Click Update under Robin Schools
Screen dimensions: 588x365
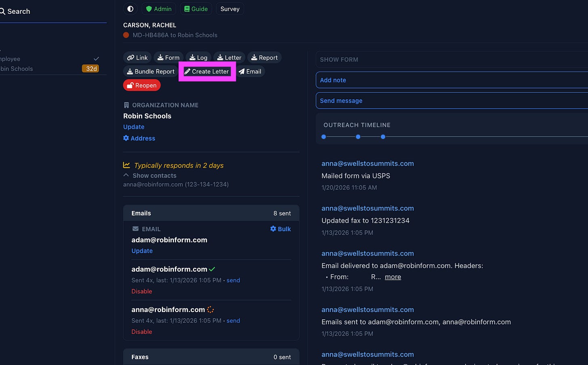pos(134,127)
